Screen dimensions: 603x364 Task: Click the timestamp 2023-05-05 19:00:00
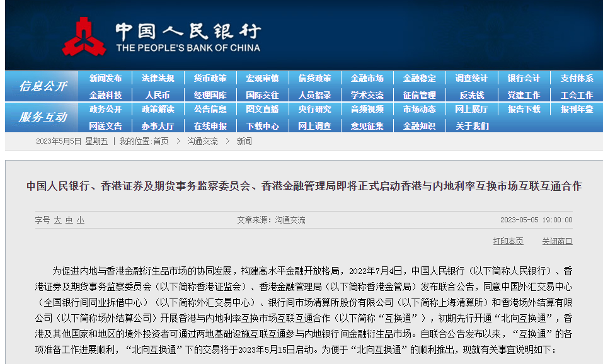pos(536,220)
